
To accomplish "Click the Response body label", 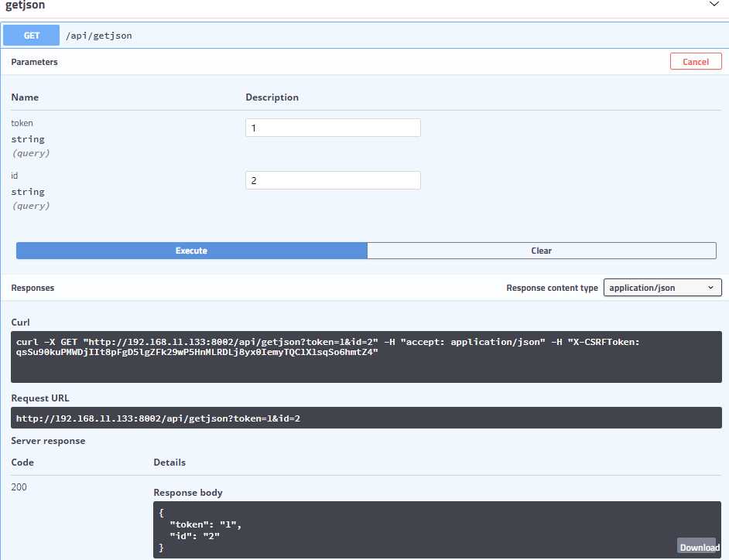I will click(188, 492).
